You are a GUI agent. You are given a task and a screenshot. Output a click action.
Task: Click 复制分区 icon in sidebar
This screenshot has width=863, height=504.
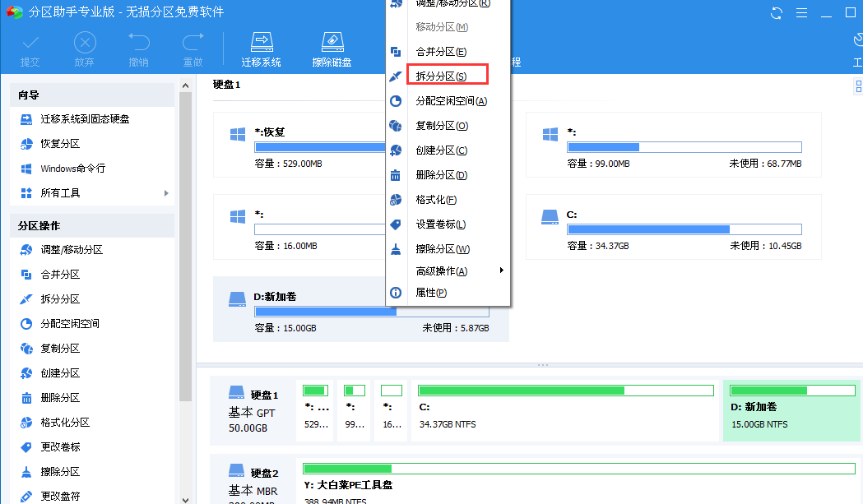tap(26, 349)
